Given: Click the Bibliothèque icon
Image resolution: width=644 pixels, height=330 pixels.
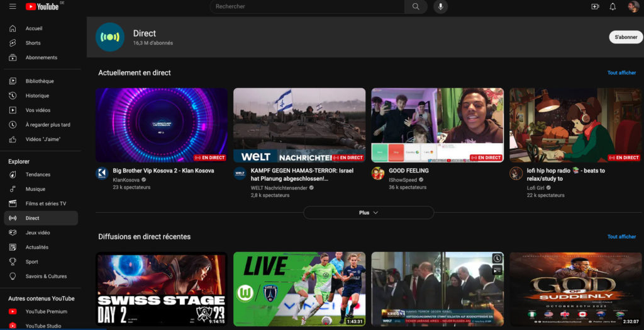Looking at the screenshot, I should click(x=13, y=81).
